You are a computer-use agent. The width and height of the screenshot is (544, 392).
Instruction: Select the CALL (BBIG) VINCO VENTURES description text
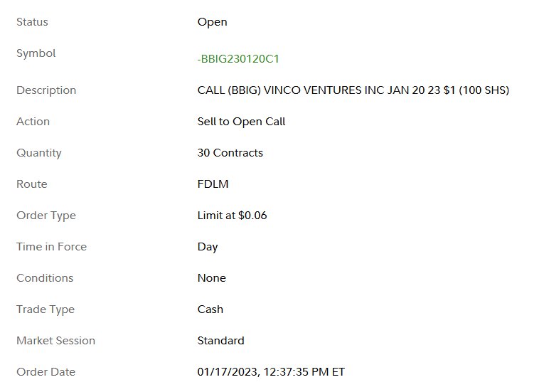click(353, 90)
